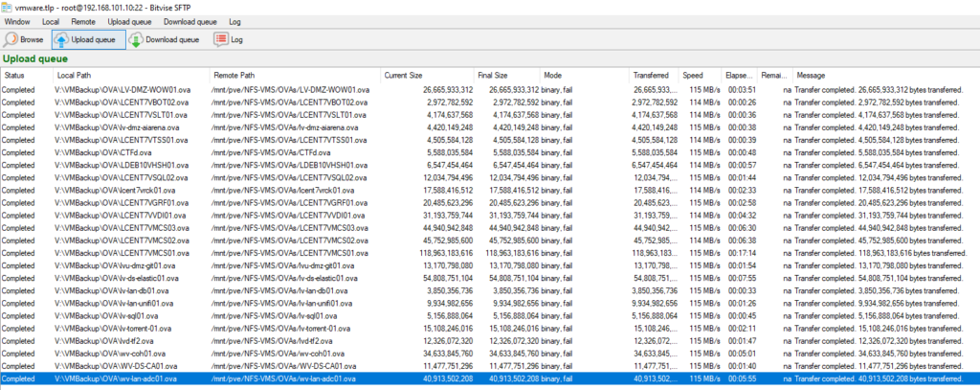Viewport: 980px width, 390px height.
Task: Select local path lvu-dmz-git01.ova
Action: pos(117,265)
